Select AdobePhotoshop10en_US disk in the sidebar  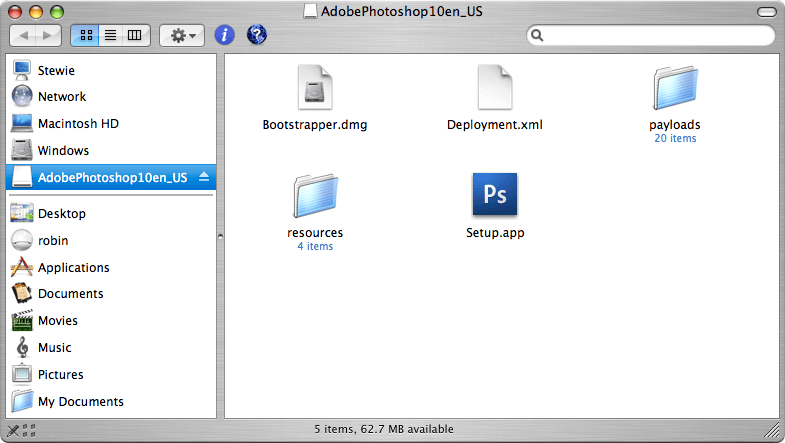111,177
